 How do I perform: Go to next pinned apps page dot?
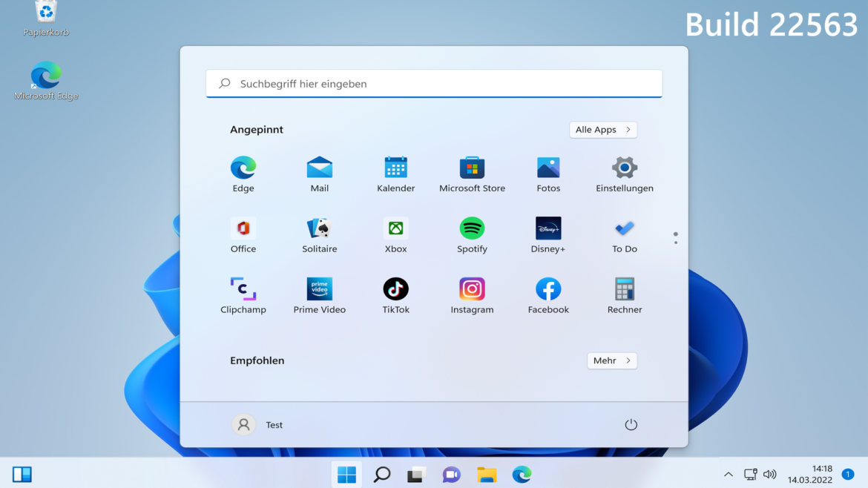(675, 243)
